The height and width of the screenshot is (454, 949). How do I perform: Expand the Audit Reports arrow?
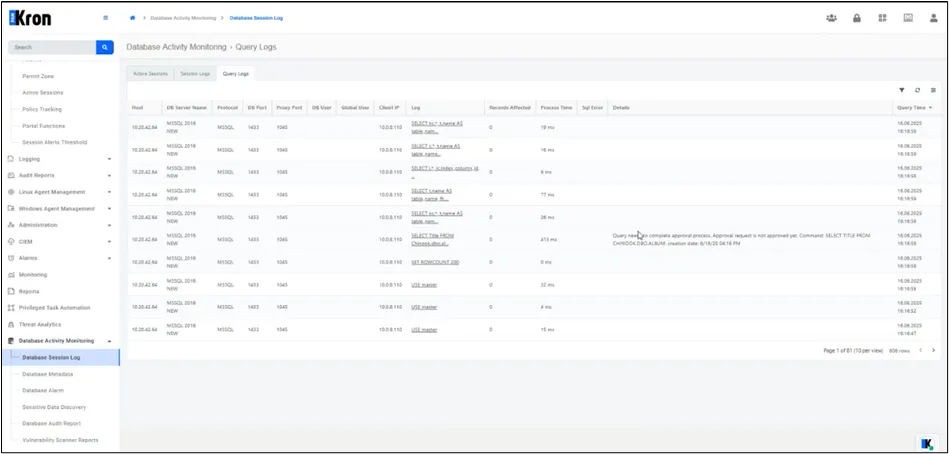(110, 176)
